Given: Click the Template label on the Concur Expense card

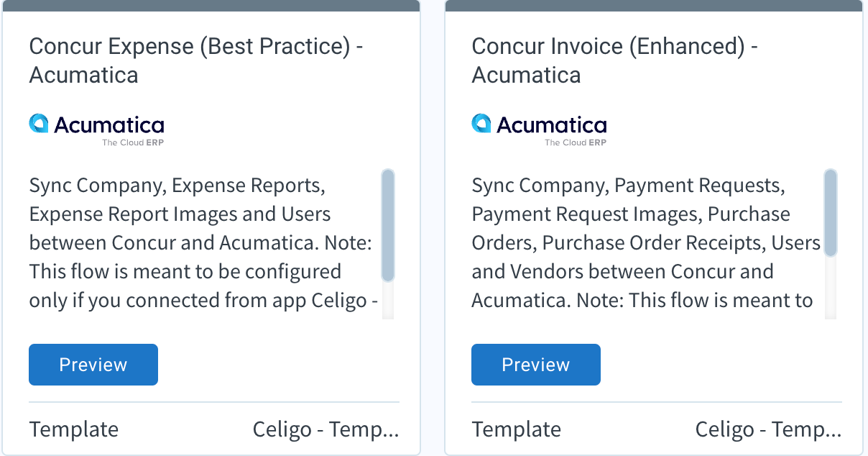Looking at the screenshot, I should [74, 429].
